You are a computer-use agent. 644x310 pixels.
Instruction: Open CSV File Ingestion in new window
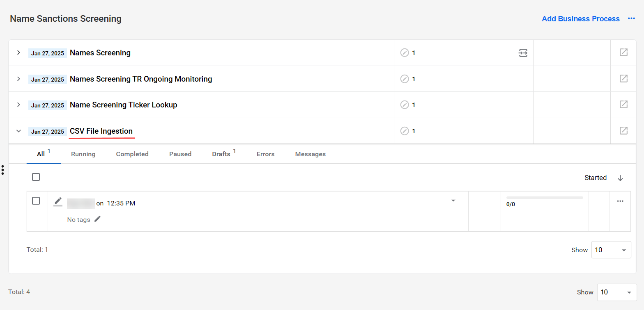pos(623,131)
